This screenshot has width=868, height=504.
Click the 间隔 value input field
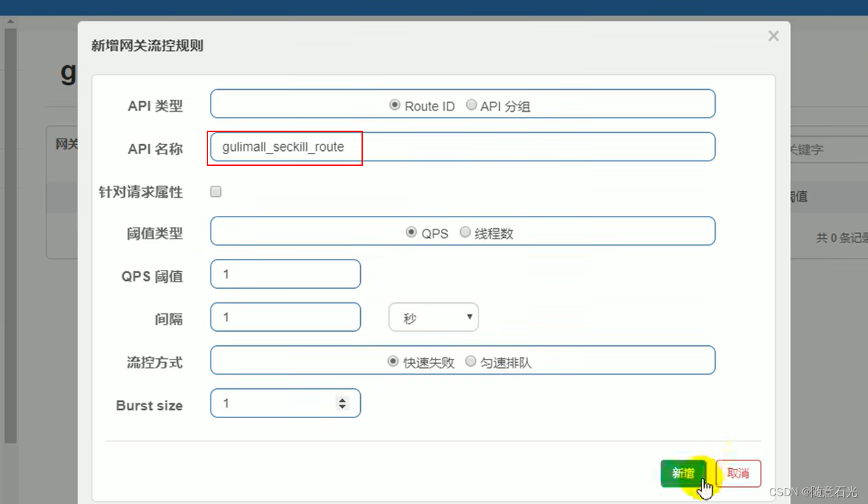[x=285, y=317]
